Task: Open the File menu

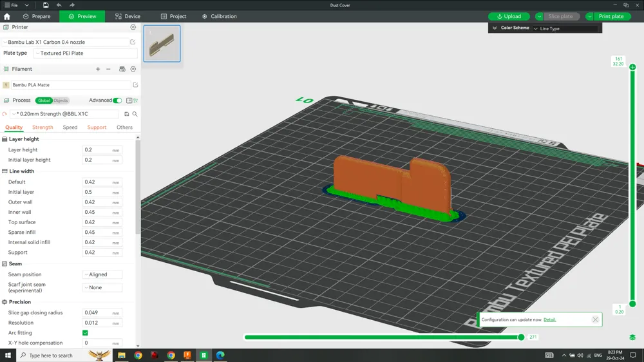Action: point(11,5)
